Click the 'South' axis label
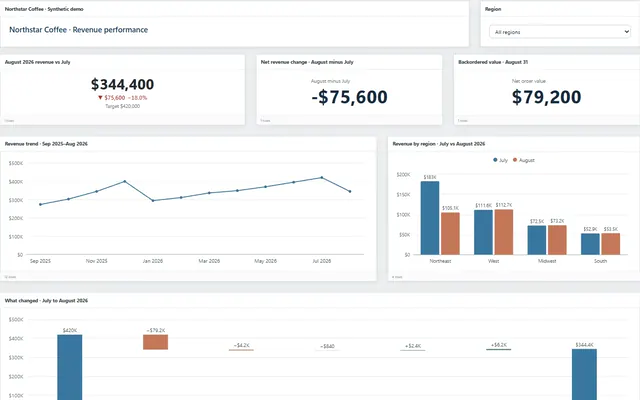Screen dimensions: 640x400 (600, 261)
